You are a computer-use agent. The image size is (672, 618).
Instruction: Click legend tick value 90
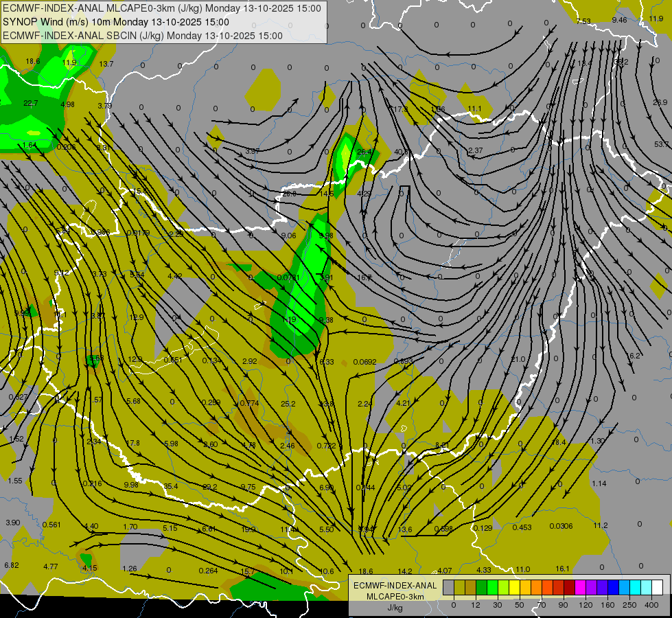pos(563,605)
